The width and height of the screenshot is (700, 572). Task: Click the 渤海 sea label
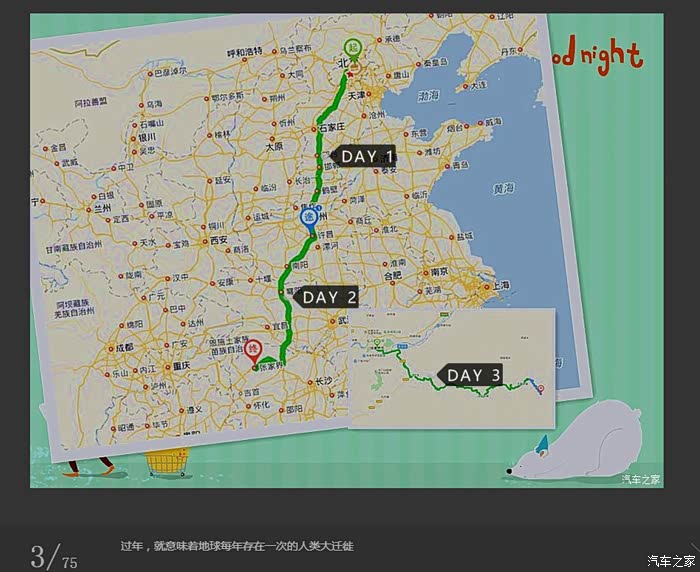click(428, 96)
